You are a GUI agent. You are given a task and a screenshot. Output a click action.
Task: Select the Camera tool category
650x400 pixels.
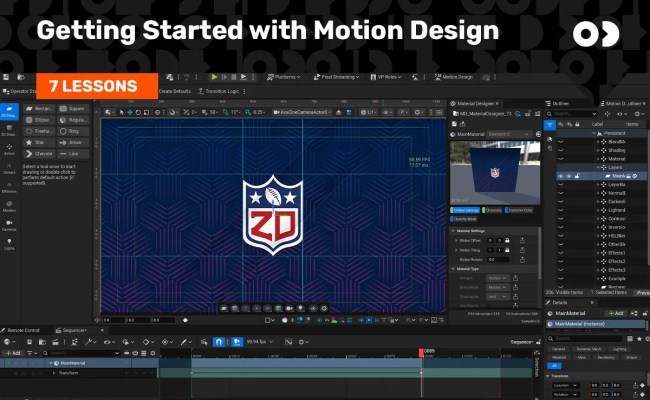[9, 225]
